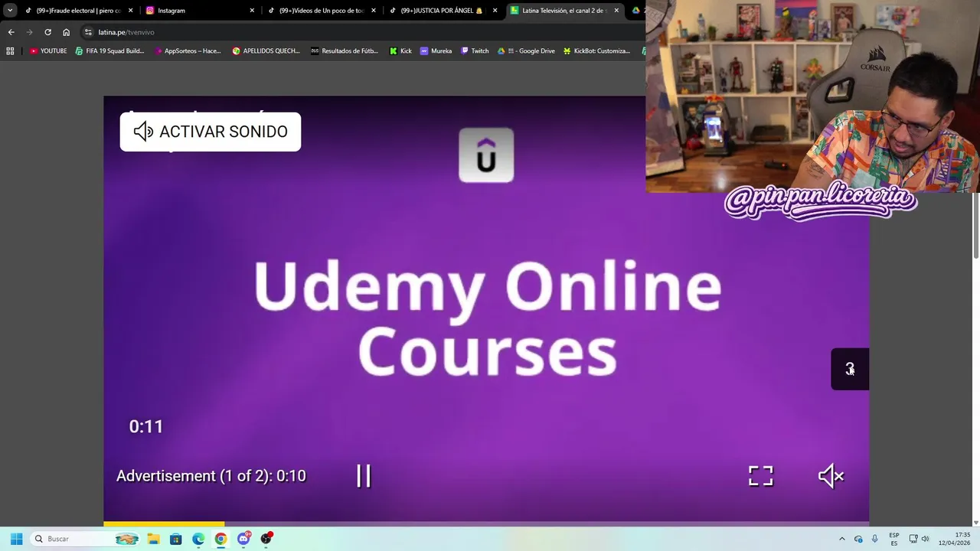Close the Instagram tab

pyautogui.click(x=252, y=11)
